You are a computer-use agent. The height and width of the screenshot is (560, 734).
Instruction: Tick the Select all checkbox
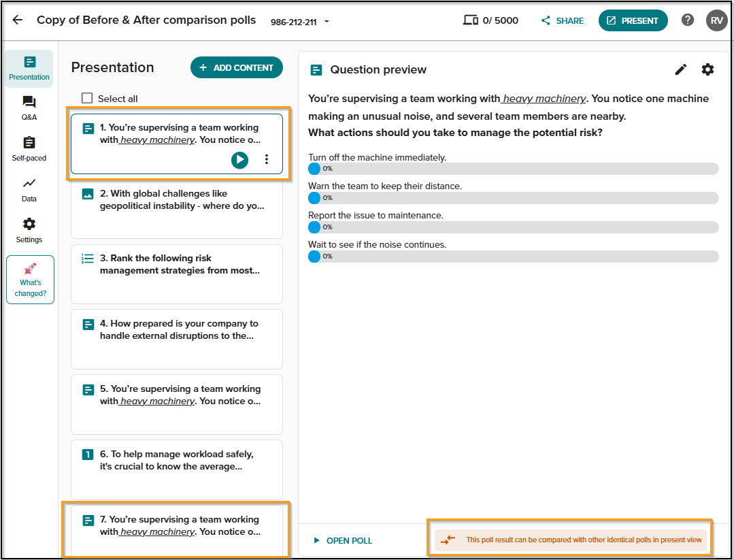coord(87,98)
